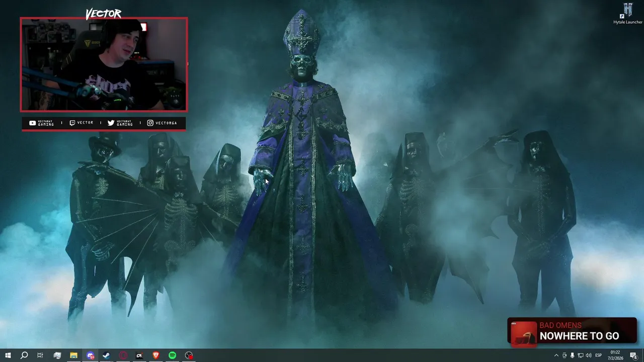Viewport: 644px width, 362px height.
Task: Open File Explorer from the taskbar
Action: point(73,355)
